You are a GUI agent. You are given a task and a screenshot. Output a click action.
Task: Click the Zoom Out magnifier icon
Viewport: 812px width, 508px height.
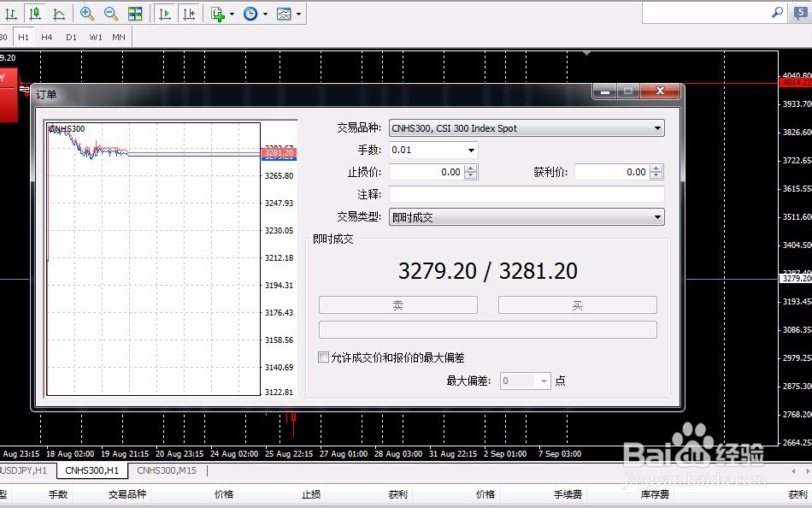point(110,14)
